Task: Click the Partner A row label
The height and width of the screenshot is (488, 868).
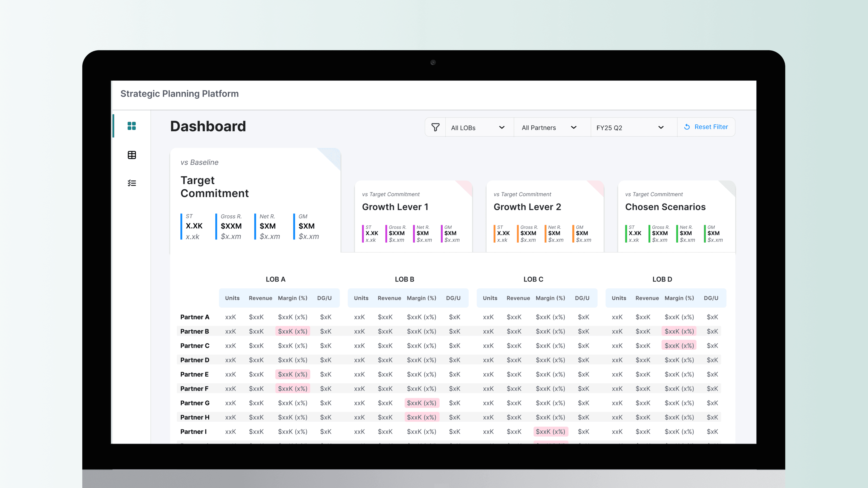Action: click(x=195, y=317)
